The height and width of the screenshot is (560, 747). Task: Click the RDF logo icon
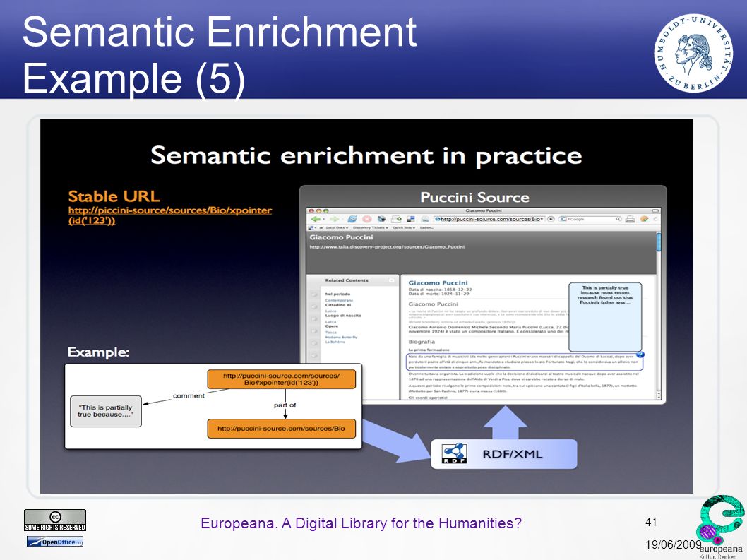[x=454, y=453]
